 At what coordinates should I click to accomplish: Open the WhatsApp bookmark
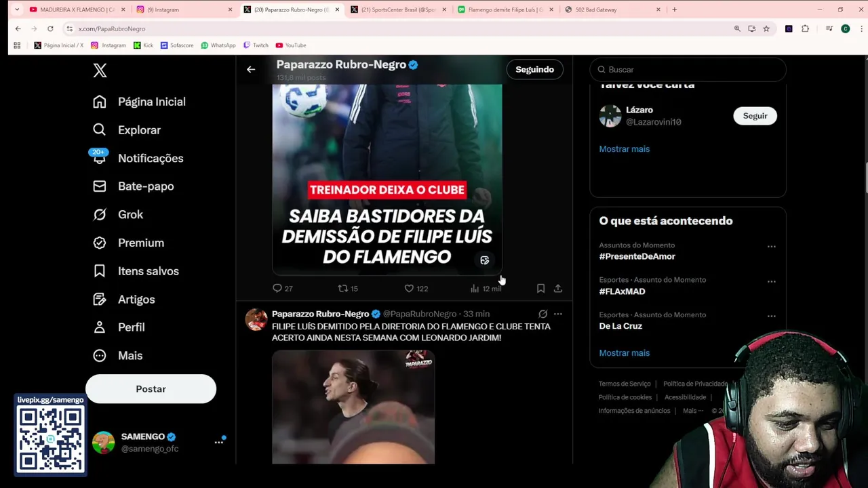pyautogui.click(x=218, y=45)
